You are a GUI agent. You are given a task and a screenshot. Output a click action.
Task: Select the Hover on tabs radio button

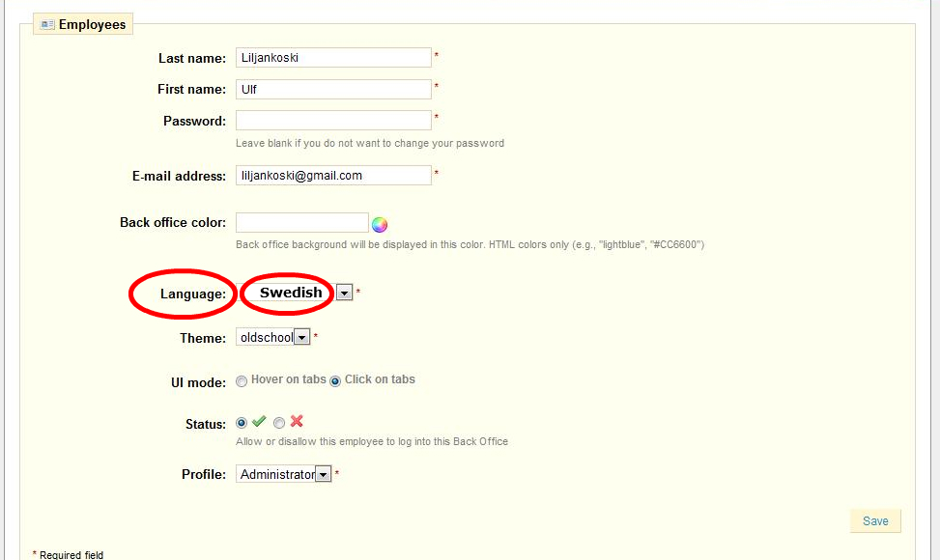tap(242, 381)
